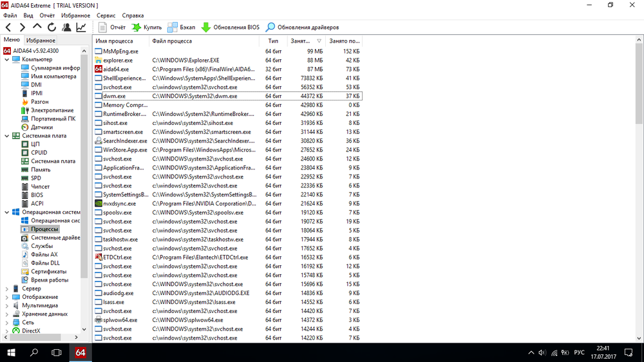
Task: Click the Refresh toolbar icon
Action: point(52,27)
